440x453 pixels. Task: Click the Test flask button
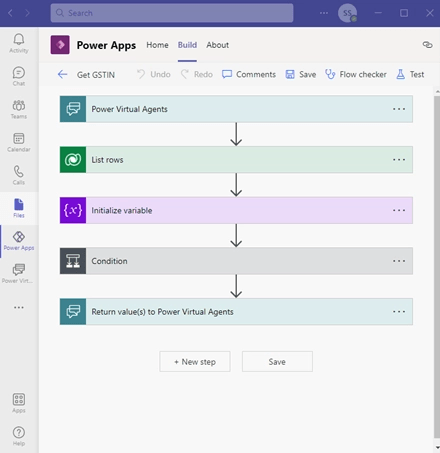click(400, 74)
